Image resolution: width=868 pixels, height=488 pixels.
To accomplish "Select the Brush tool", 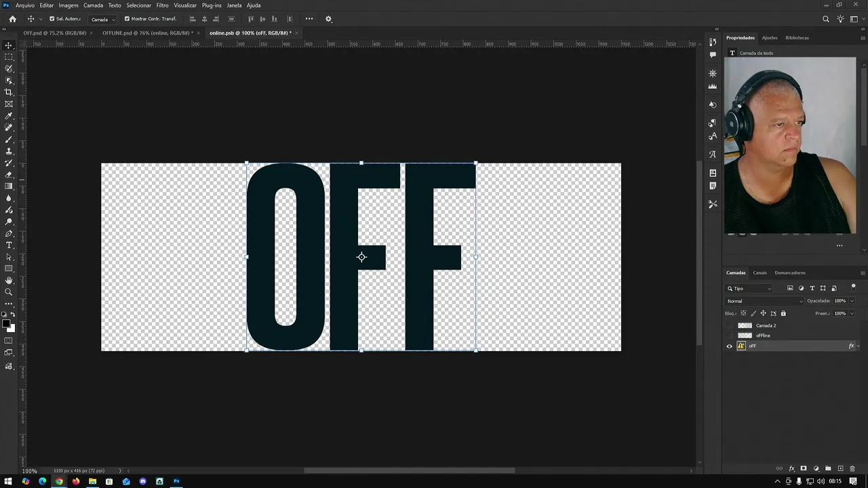I will 9,140.
